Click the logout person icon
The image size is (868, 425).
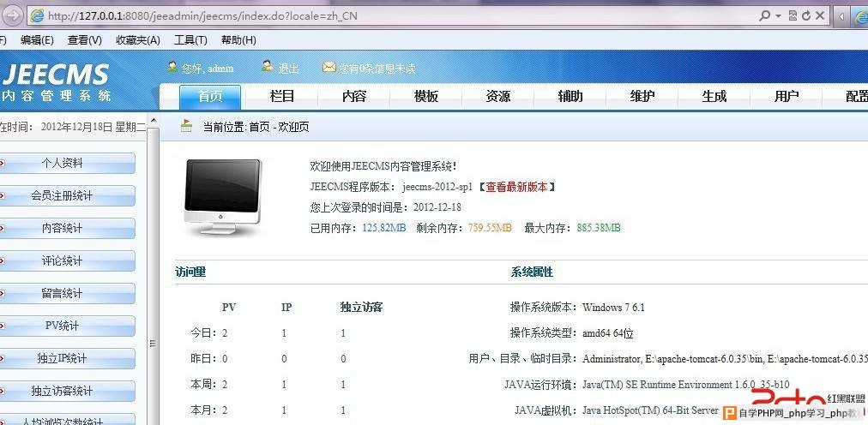click(268, 67)
